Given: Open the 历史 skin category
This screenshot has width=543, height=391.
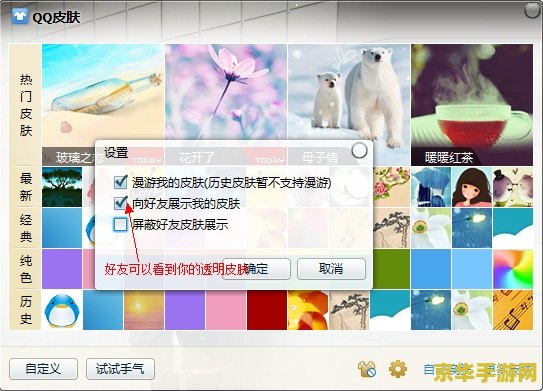Looking at the screenshot, I should (x=26, y=310).
